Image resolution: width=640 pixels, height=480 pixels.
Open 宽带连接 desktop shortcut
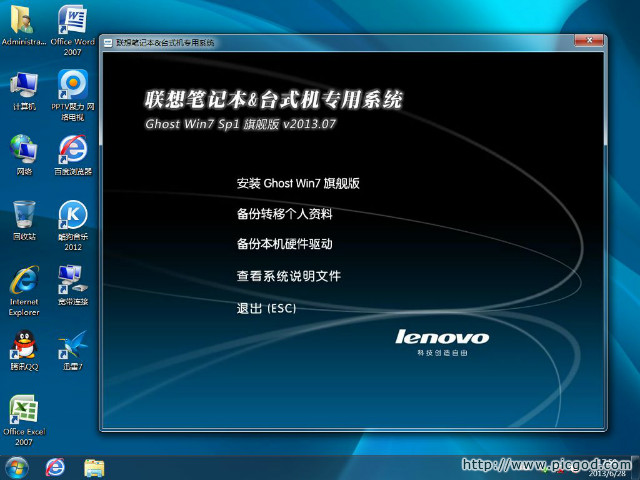point(73,285)
